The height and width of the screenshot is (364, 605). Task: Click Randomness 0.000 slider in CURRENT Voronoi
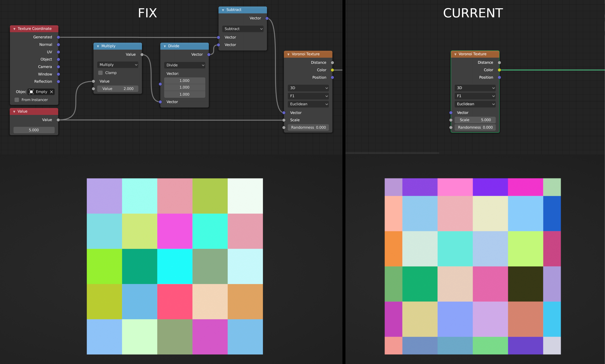pos(475,127)
